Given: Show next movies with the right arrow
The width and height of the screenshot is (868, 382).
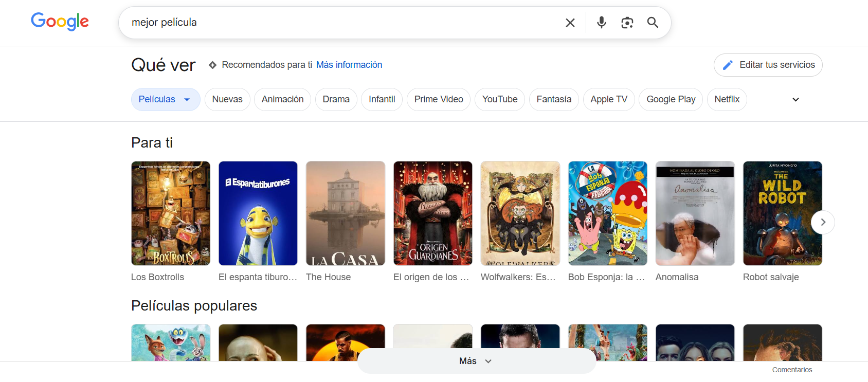Looking at the screenshot, I should click(823, 222).
